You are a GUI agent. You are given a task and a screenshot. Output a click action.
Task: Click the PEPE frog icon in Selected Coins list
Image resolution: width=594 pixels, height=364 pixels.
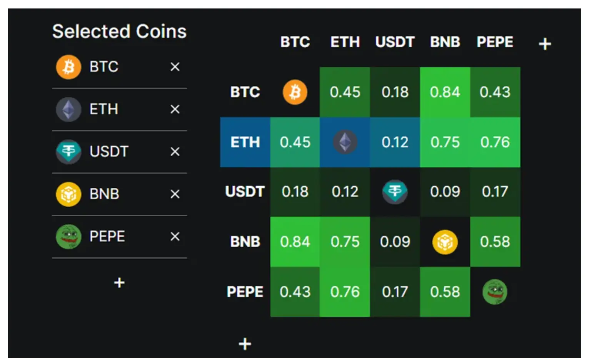click(68, 236)
